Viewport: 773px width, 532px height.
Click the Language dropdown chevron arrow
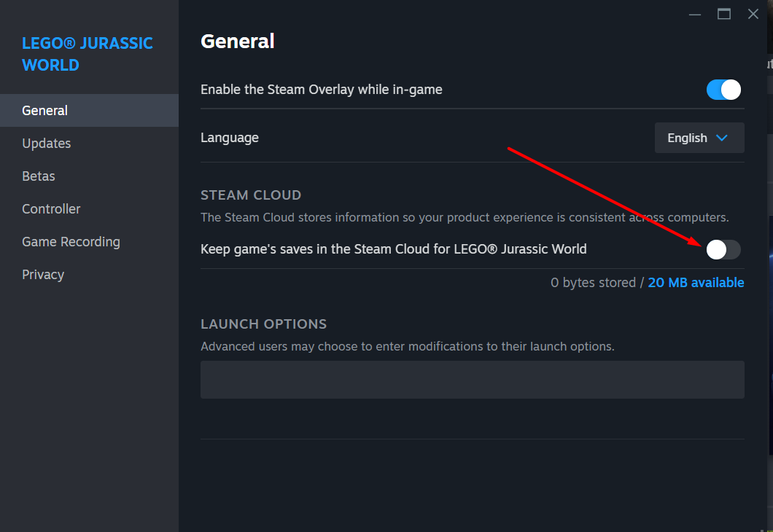click(722, 138)
